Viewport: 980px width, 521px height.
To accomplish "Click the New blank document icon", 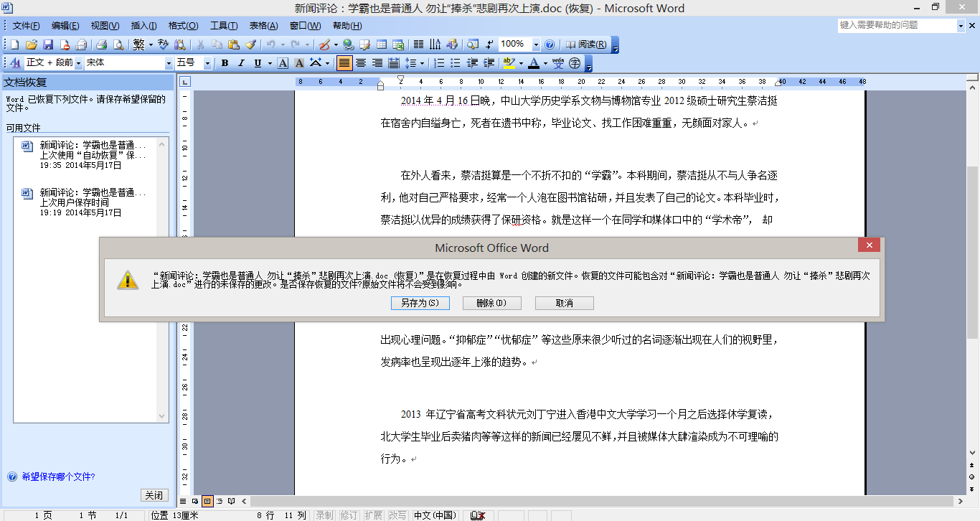I will pyautogui.click(x=14, y=44).
